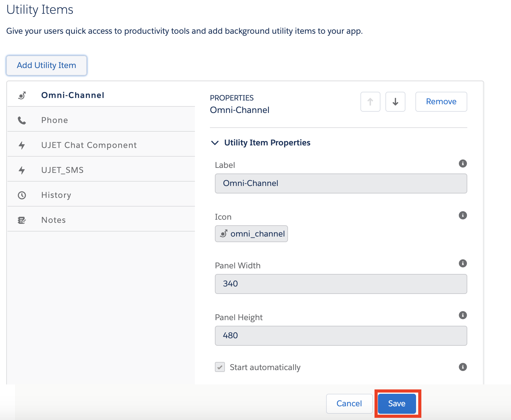Click info icon next to Start automatically
511x420 pixels.
463,367
